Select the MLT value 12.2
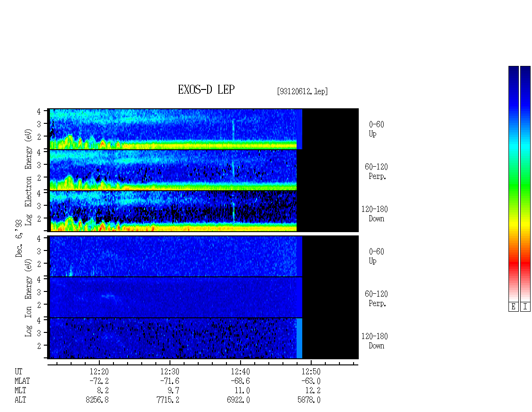The image size is (532, 412). tap(313, 391)
